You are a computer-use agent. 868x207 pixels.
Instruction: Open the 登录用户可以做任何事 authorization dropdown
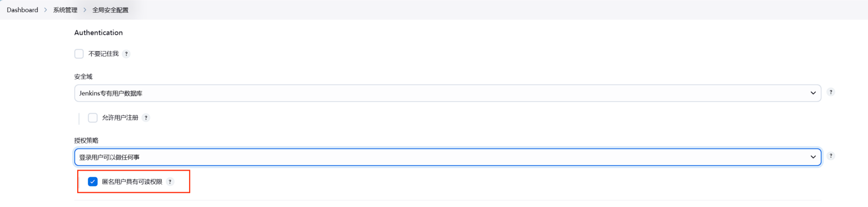coord(448,157)
